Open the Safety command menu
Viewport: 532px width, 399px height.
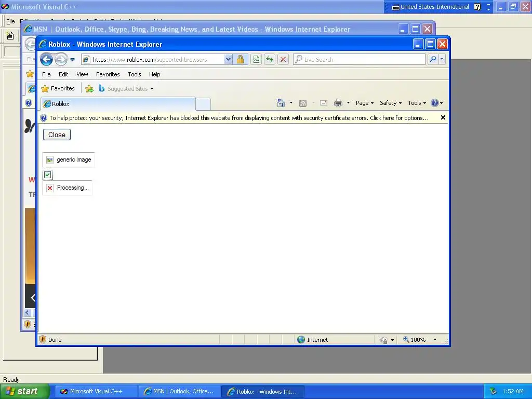[x=391, y=103]
